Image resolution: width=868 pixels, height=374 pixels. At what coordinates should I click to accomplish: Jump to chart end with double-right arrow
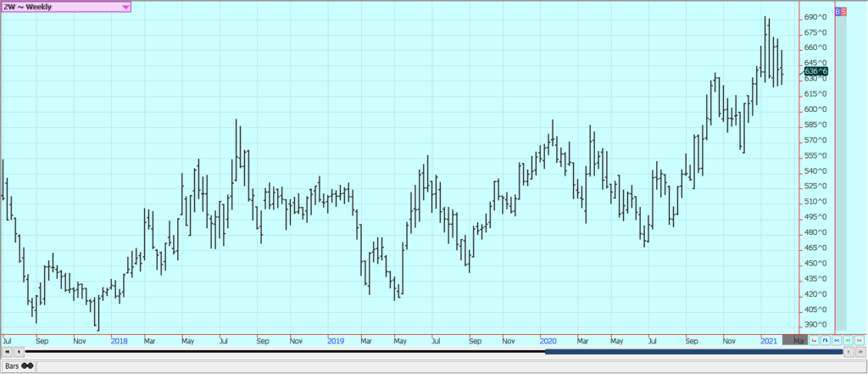coord(861,351)
